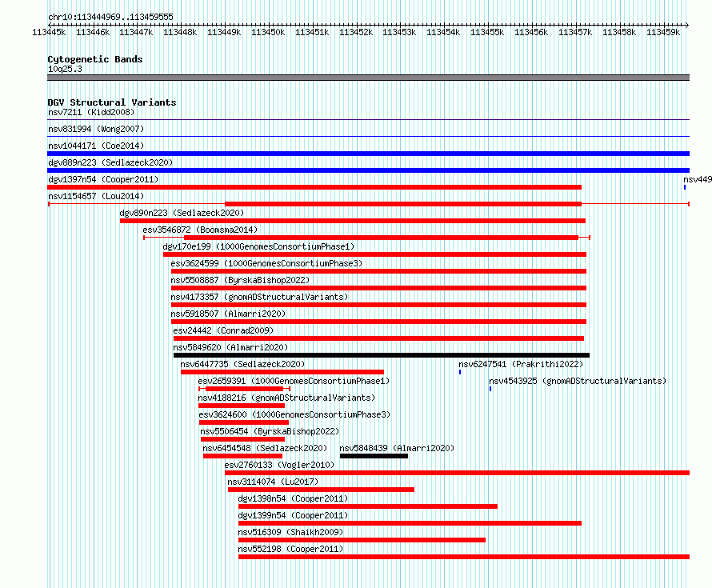Open nsv6454548 (Sedlazeck2020) label

(x=265, y=448)
